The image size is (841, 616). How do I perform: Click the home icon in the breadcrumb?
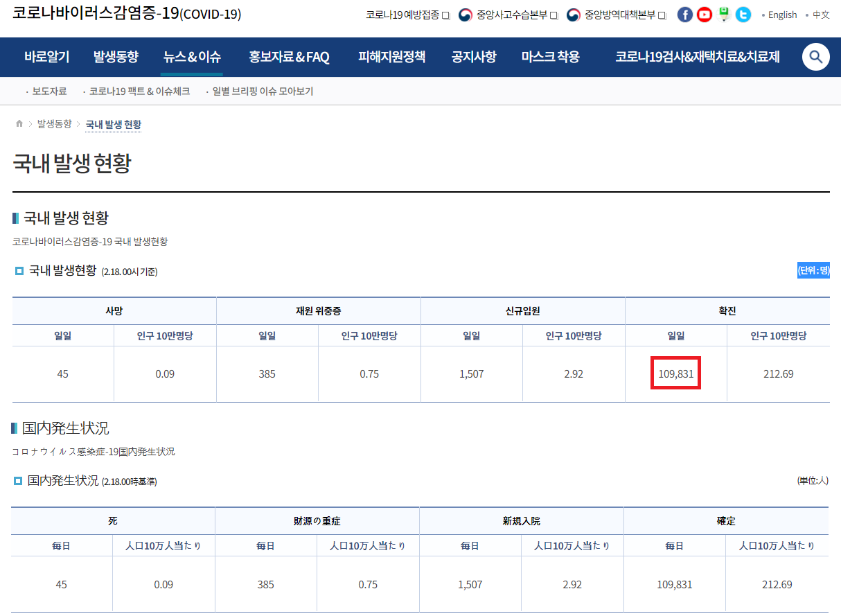[19, 124]
